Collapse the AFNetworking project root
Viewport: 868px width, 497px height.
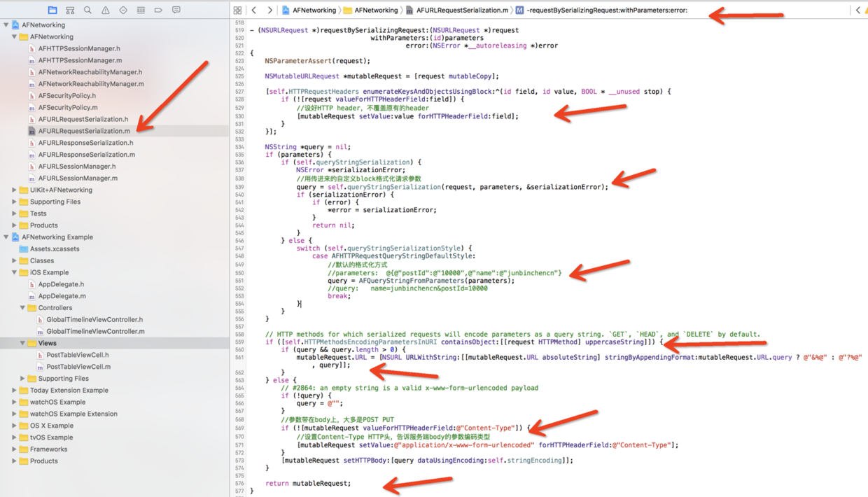(x=6, y=25)
